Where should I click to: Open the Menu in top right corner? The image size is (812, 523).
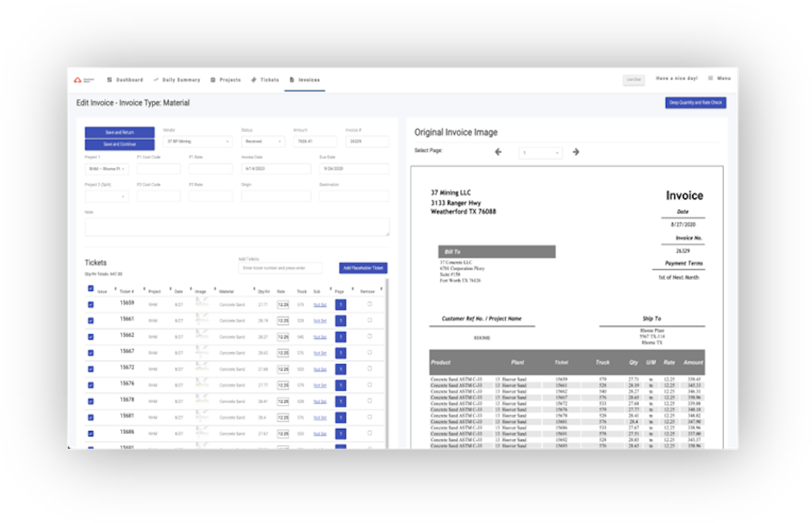click(719, 78)
